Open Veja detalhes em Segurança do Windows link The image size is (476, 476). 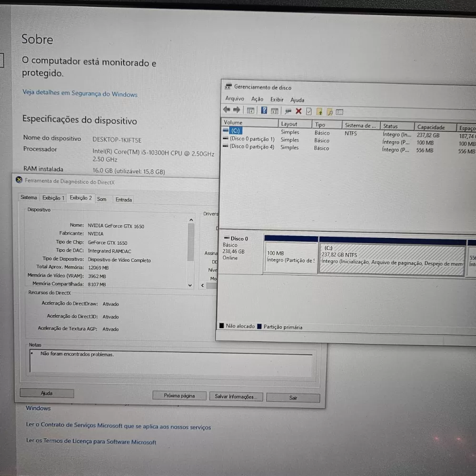pyautogui.click(x=80, y=93)
